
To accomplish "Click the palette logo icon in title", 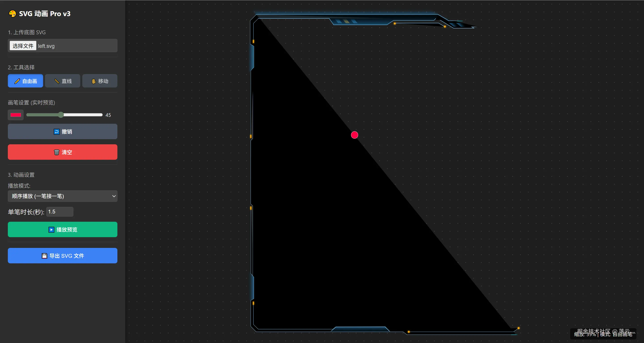I will (x=12, y=13).
